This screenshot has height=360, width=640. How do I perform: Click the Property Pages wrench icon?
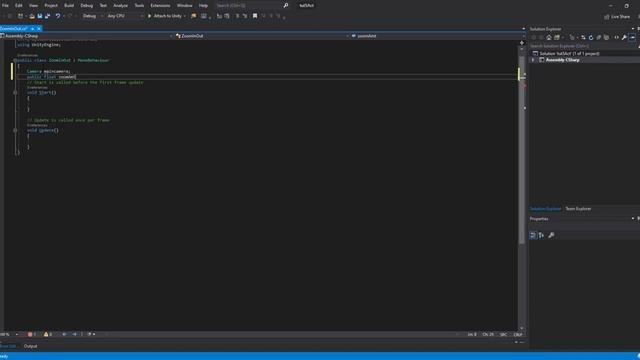pos(551,235)
